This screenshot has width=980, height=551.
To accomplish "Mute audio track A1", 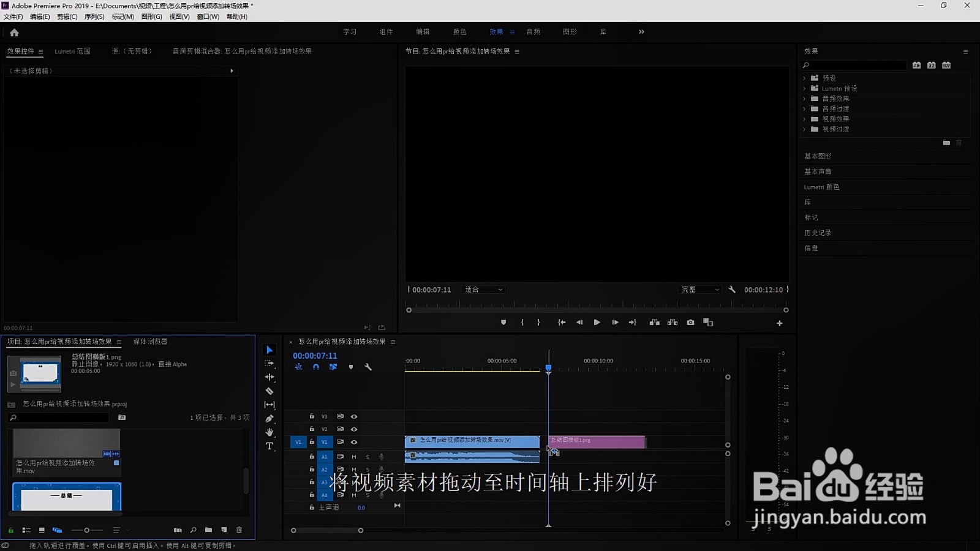I will (354, 457).
